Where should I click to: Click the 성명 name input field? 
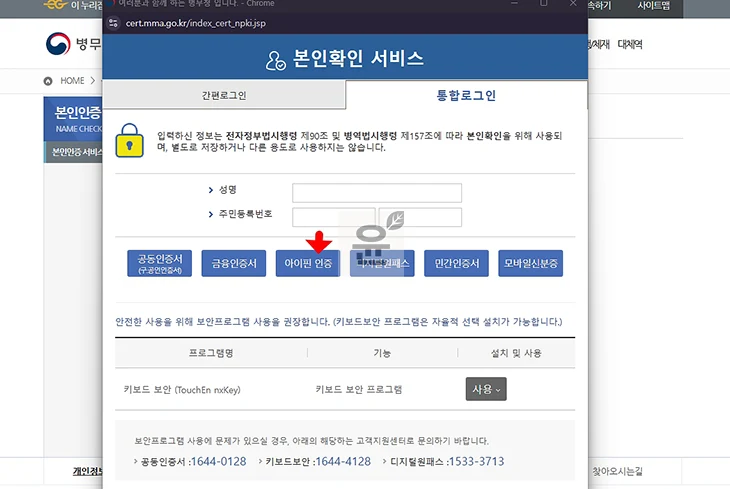(x=376, y=192)
